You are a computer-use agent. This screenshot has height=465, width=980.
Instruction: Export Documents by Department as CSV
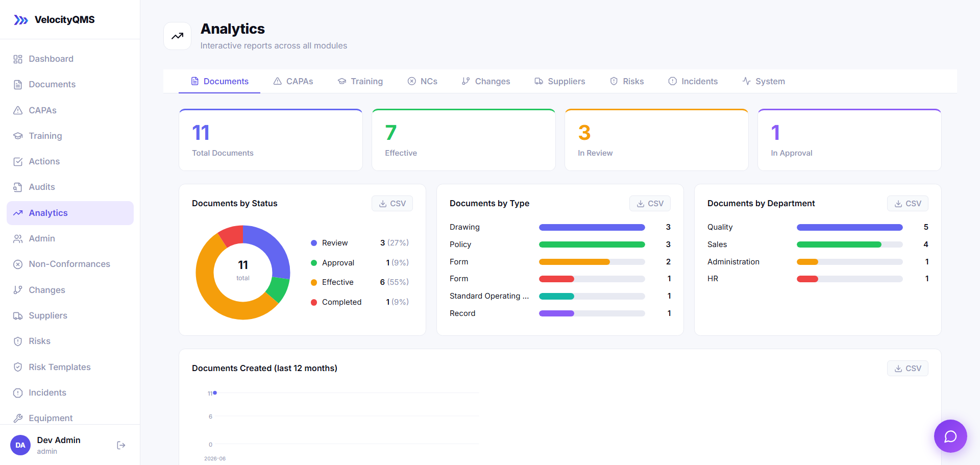(x=908, y=203)
